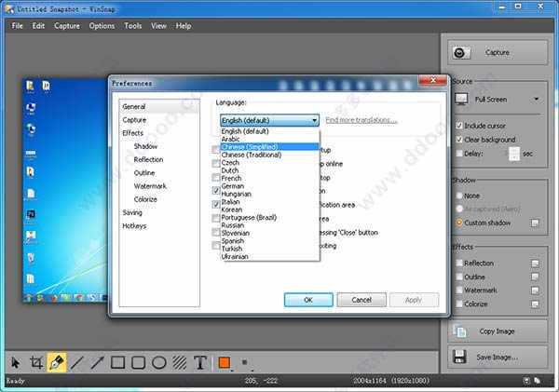Viewport: 559px width, 392px height.
Task: Select the Hatch pattern tool
Action: click(x=179, y=363)
